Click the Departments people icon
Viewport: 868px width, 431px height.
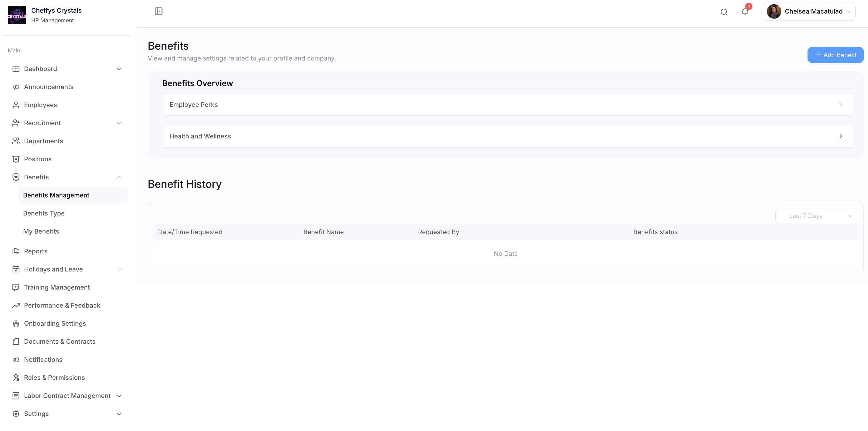point(16,141)
